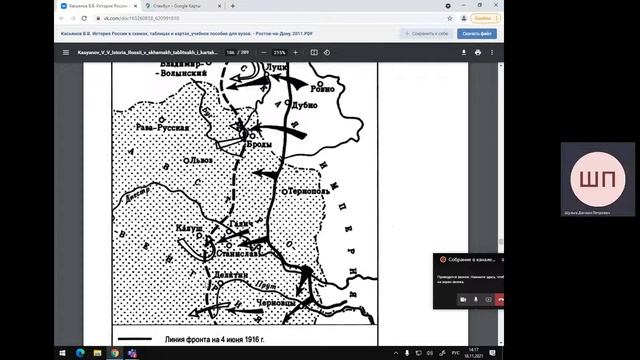The image size is (640, 360).
Task: Open Microsoft Teams from the taskbar
Action: [132, 353]
